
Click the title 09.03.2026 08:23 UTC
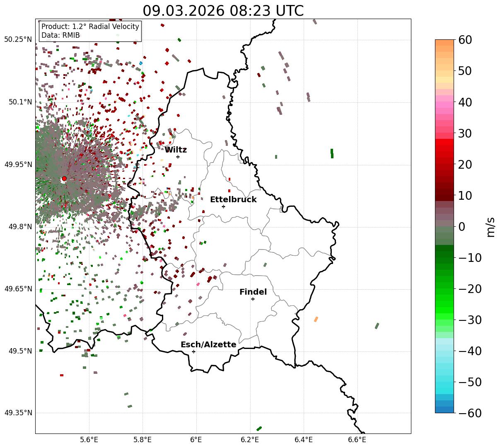pyautogui.click(x=223, y=10)
